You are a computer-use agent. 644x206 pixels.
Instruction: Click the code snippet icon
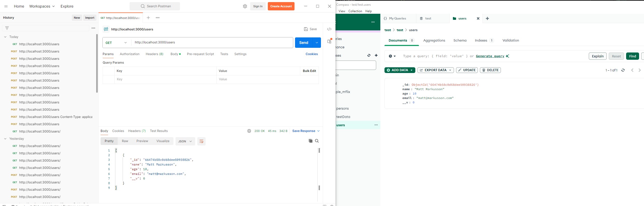pos(329,29)
